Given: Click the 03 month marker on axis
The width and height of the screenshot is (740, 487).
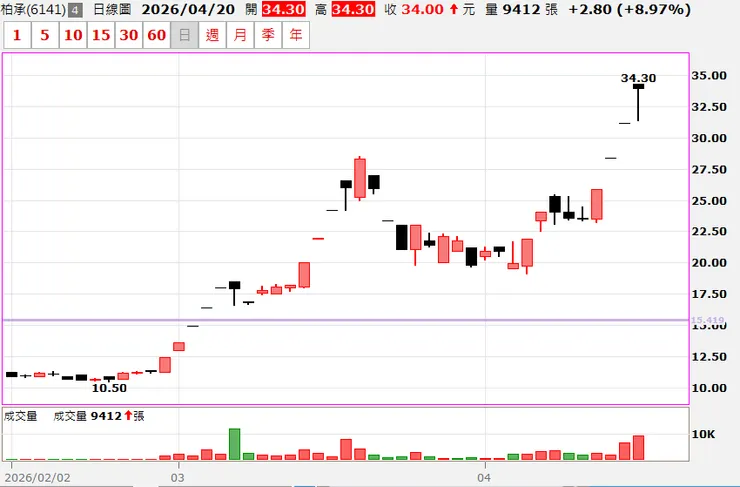Looking at the screenshot, I should click(177, 478).
